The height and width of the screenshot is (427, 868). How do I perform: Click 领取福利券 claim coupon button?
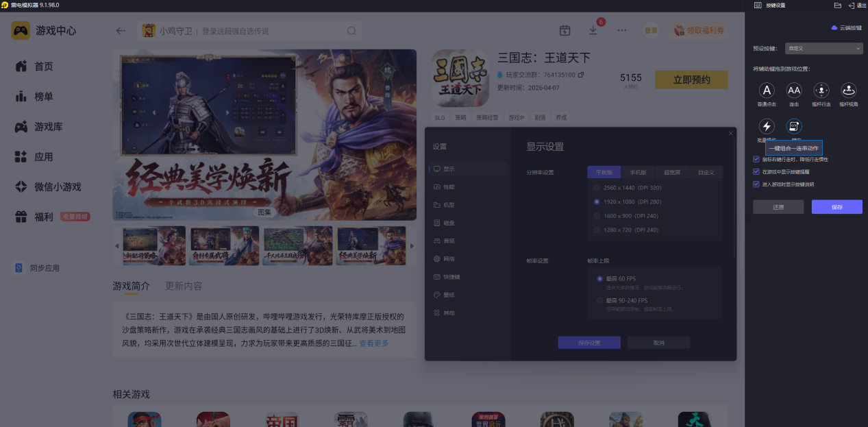699,30
